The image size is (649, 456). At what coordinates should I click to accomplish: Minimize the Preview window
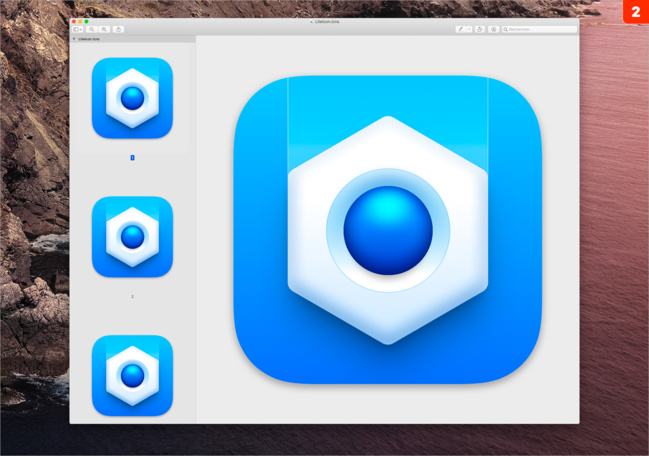pyautogui.click(x=80, y=22)
